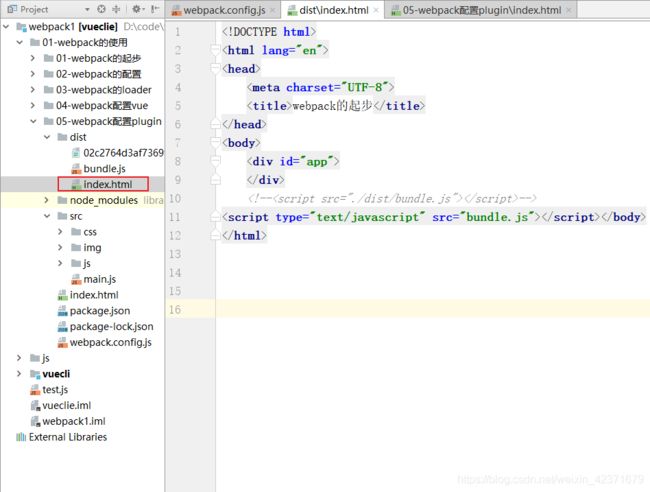Screen dimensions: 650x492
Task: Open package.json in project tree
Action: 99,311
